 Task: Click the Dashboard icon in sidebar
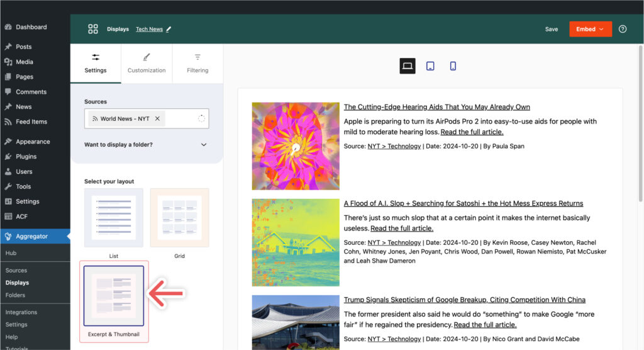(8, 26)
